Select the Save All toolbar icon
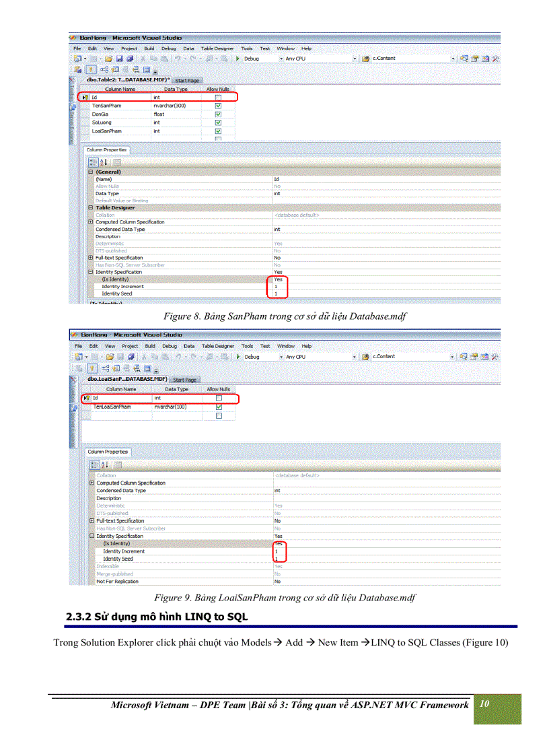The width and height of the screenshot is (549, 756). pos(131,59)
